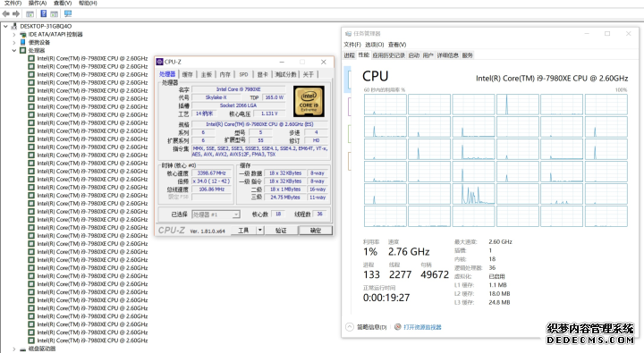Open the 工具 dropdown arrow in CPU-Z
Viewport: 644px width, 353px height.
[x=260, y=231]
